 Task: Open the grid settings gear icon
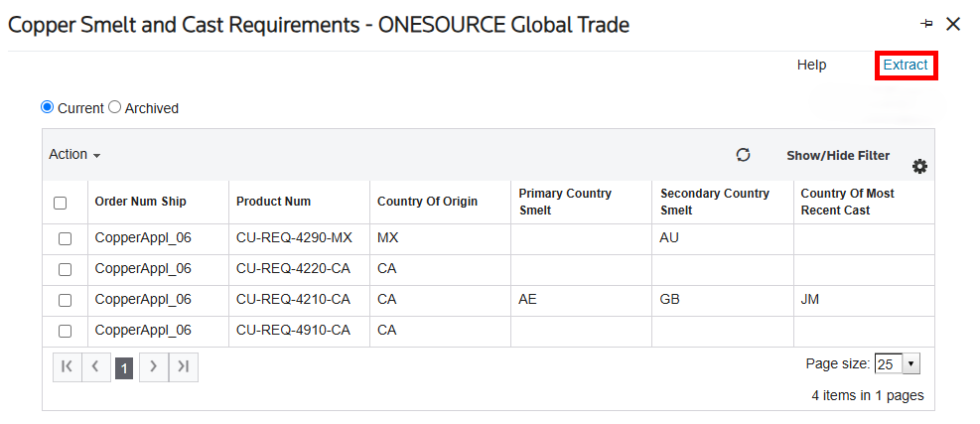(x=919, y=167)
